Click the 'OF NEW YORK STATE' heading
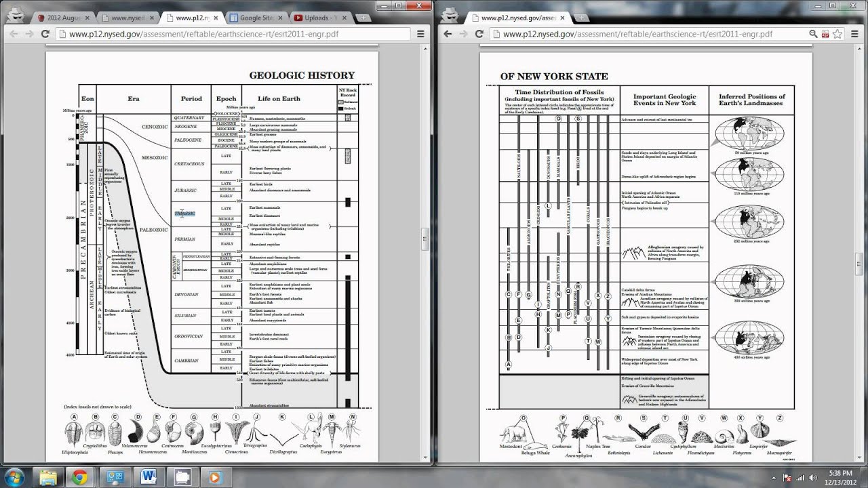 pyautogui.click(x=554, y=77)
